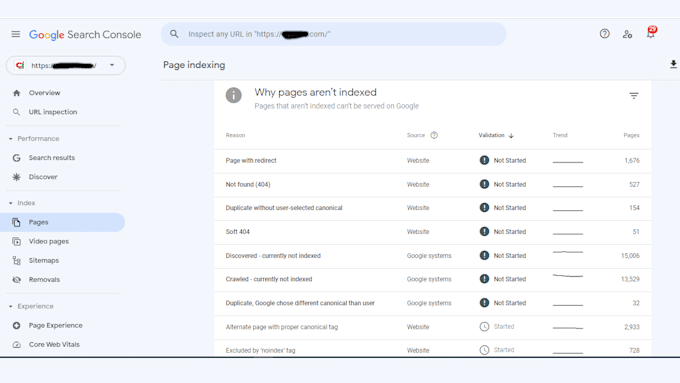Viewport: 680px width, 383px height.
Task: Click the Inspect any URL search field
Action: point(333,34)
